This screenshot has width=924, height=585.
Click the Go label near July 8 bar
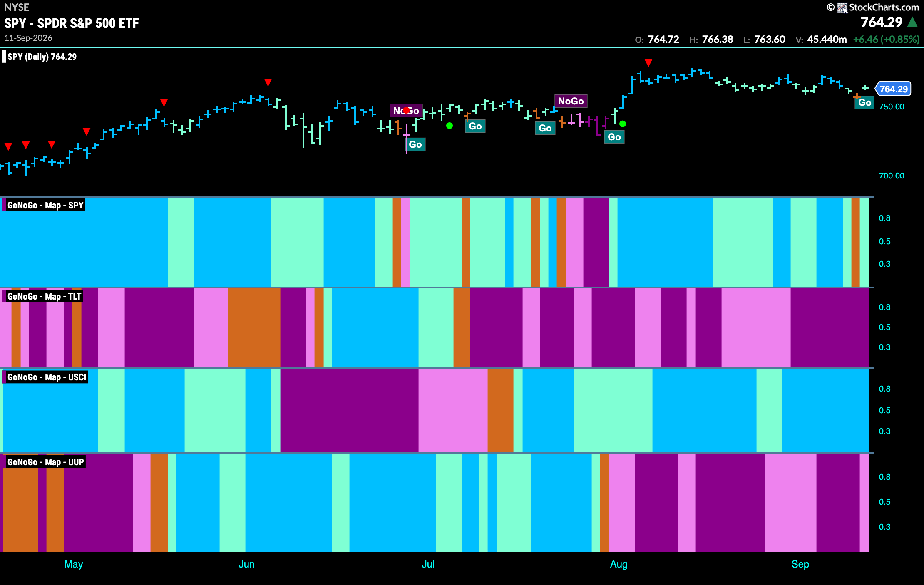[475, 126]
